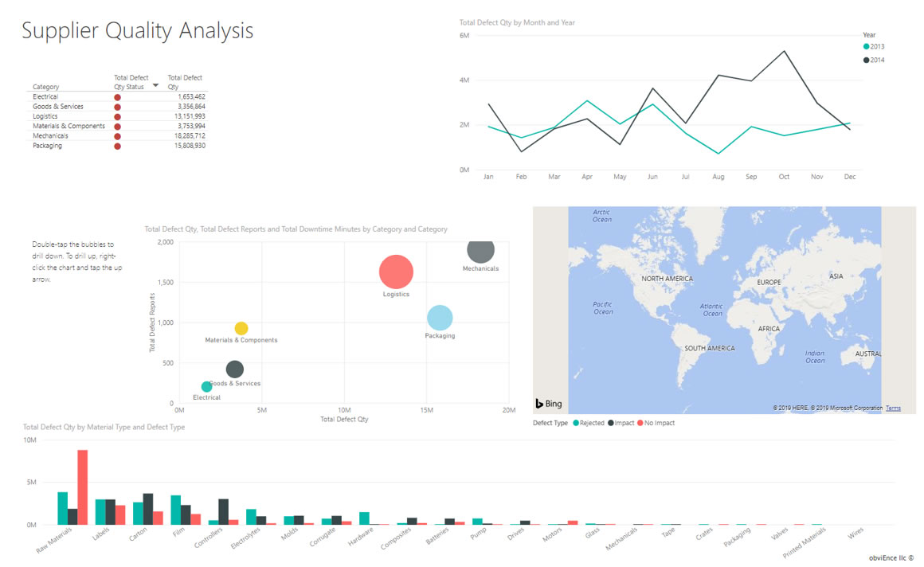924x567 pixels.
Task: Toggle 2013 year in line chart legend
Action: pos(876,47)
